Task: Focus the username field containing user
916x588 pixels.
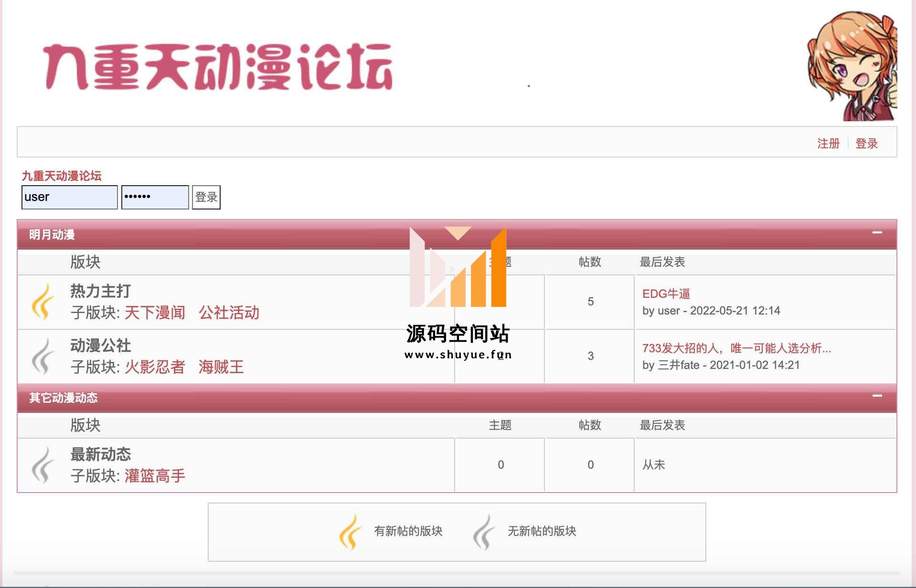Action: (x=69, y=197)
